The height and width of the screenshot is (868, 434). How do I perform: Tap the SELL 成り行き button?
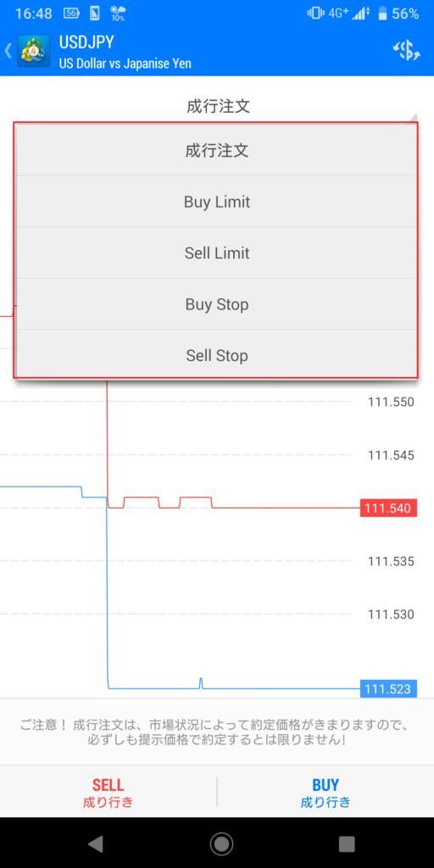(108, 793)
